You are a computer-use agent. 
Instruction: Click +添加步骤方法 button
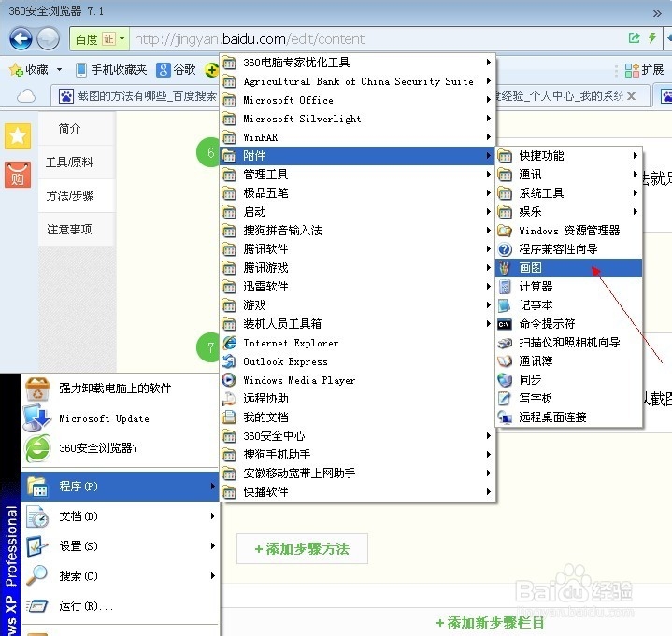point(302,548)
